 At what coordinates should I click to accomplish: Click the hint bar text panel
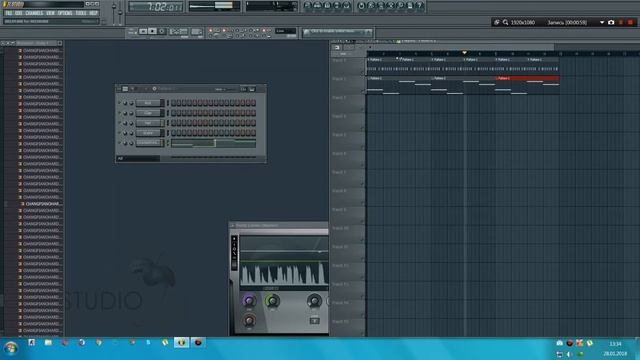coord(338,32)
